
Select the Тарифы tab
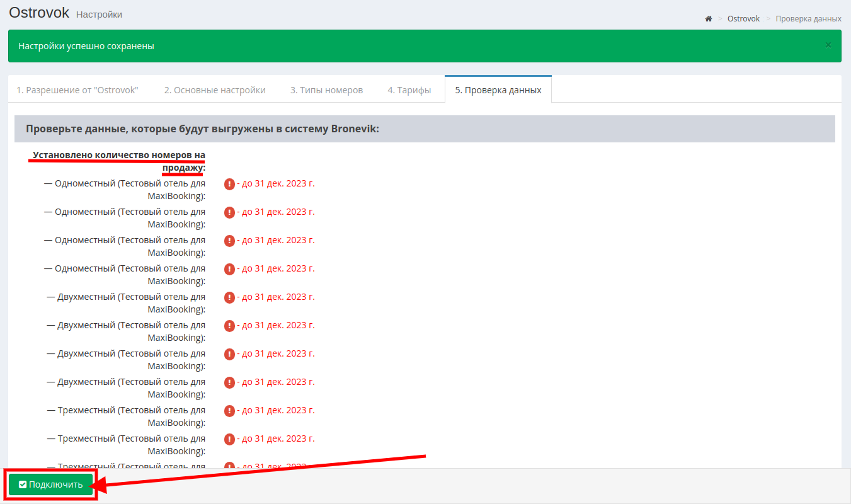click(x=409, y=89)
